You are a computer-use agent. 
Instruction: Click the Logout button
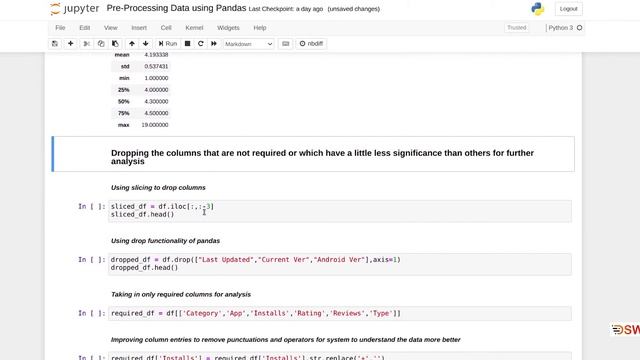(569, 9)
